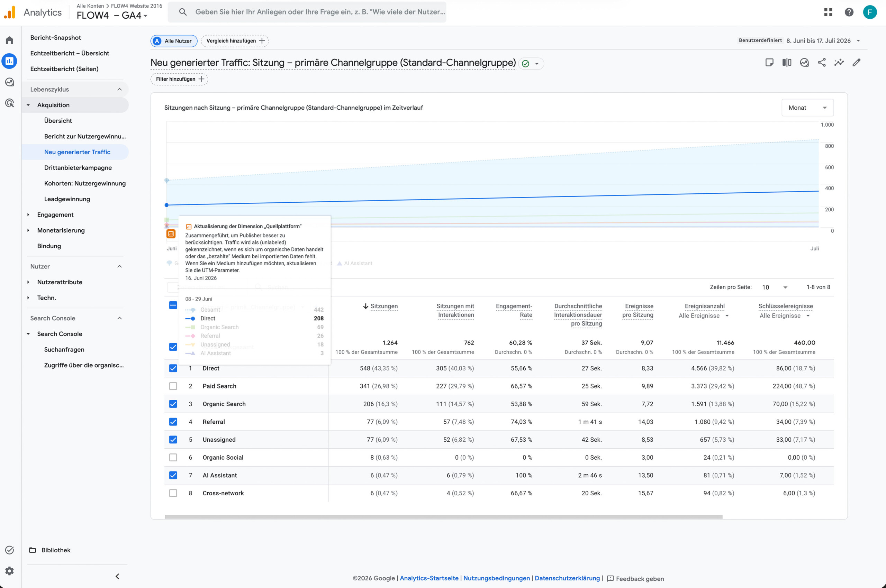Open the FLOW4 – GA4 property selector

(x=112, y=15)
